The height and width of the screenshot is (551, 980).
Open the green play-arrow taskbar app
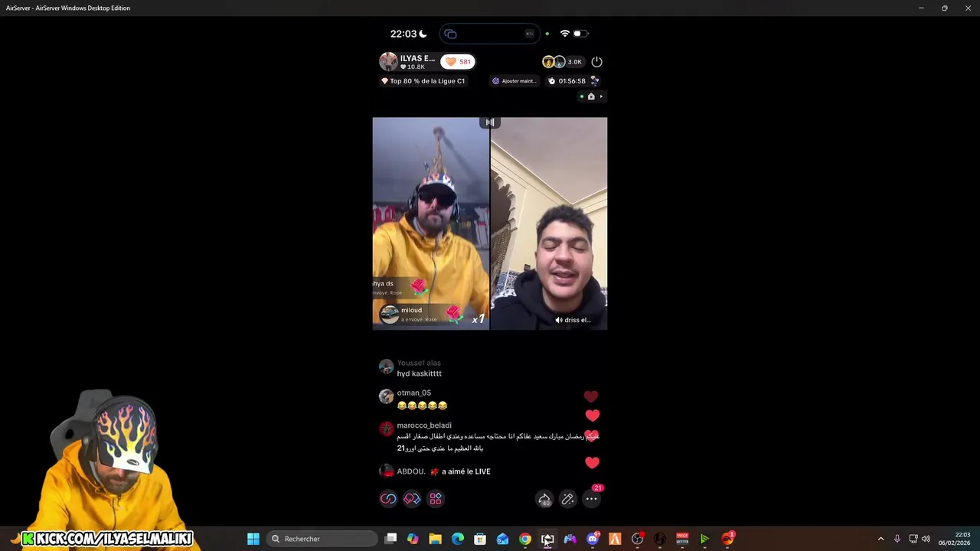(704, 539)
